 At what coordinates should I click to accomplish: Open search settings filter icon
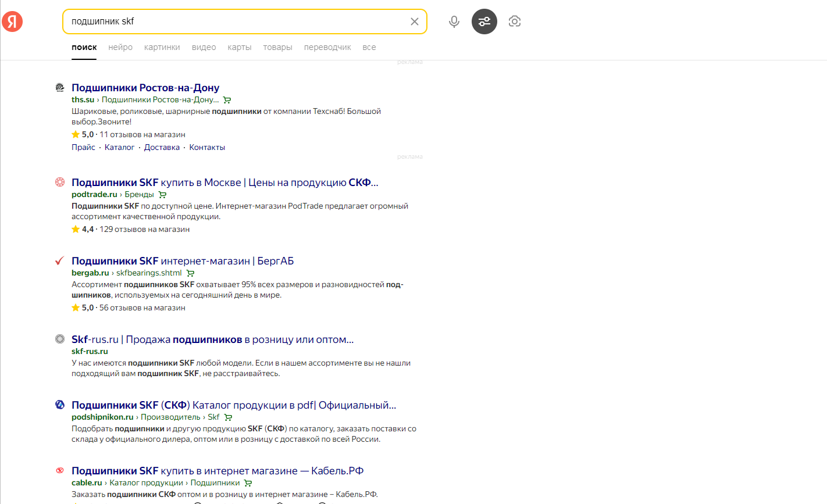[x=484, y=22]
